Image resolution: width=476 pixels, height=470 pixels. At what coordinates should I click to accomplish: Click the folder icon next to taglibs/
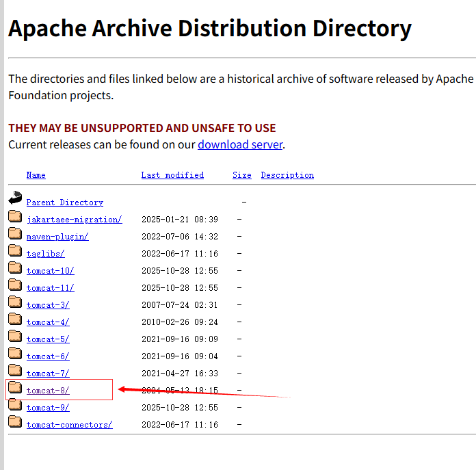click(15, 250)
